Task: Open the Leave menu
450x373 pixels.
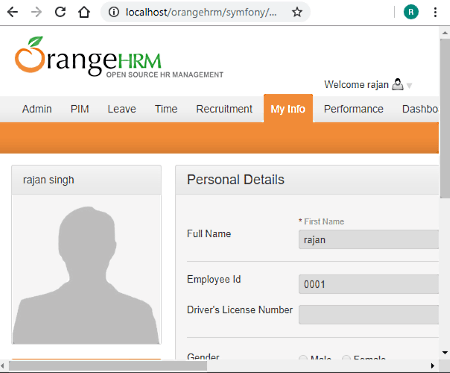Action: [122, 109]
